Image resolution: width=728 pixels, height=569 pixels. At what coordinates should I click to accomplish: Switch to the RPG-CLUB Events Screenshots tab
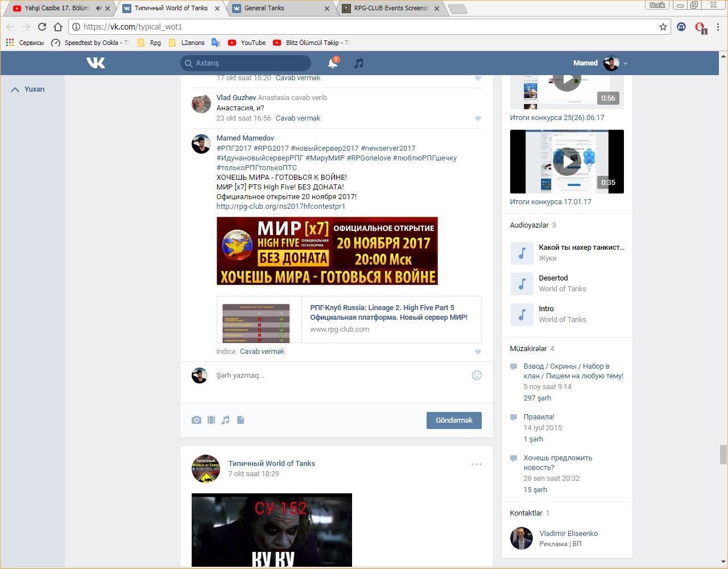(391, 8)
